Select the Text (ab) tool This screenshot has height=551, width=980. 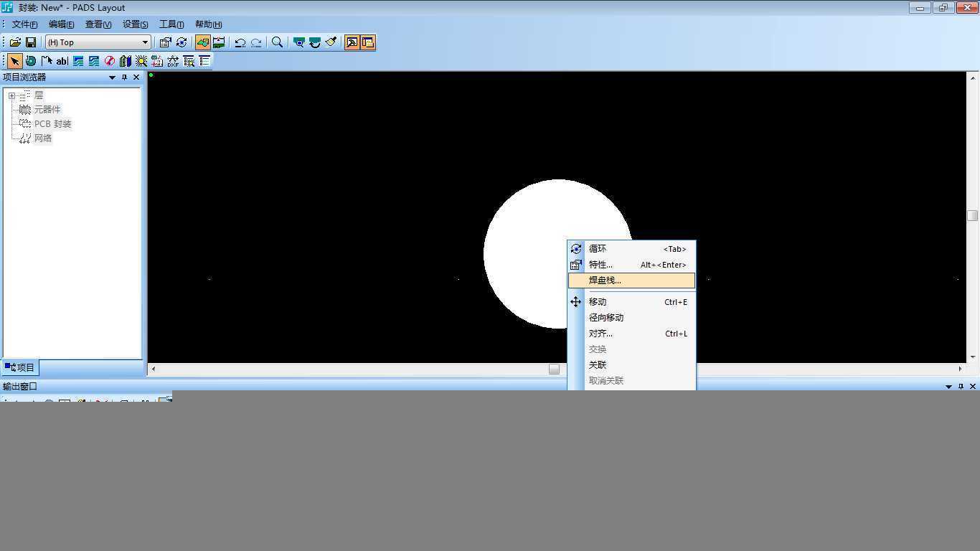click(62, 61)
